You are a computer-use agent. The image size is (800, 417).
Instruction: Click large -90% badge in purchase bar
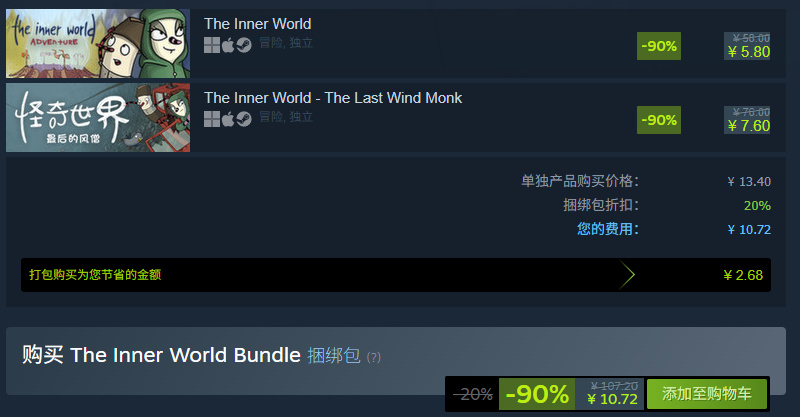(x=537, y=394)
